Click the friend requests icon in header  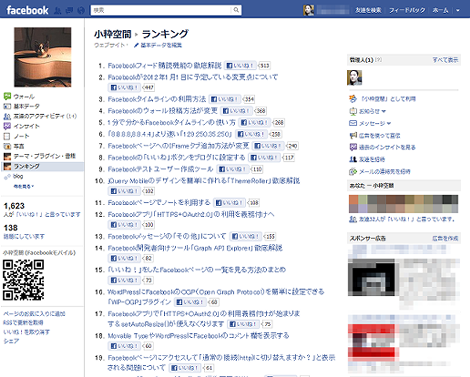(58, 11)
